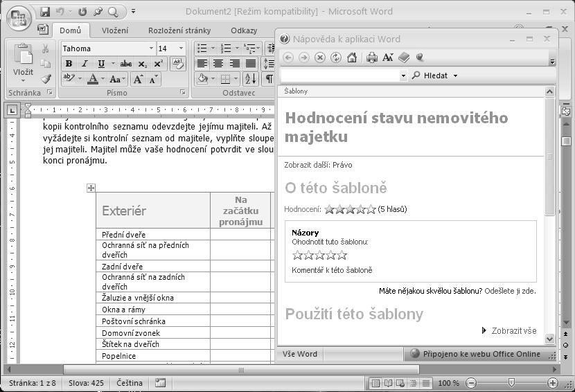575x392 pixels.
Task: Open the Vložení ribbon tab
Action: (x=115, y=30)
